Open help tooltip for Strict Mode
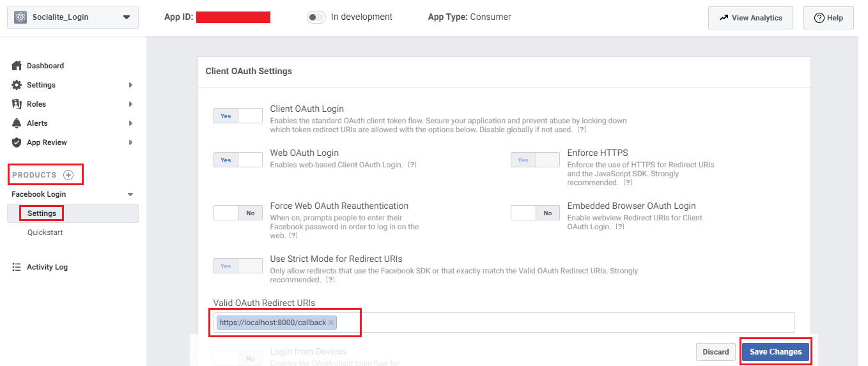The image size is (868, 366). point(330,280)
